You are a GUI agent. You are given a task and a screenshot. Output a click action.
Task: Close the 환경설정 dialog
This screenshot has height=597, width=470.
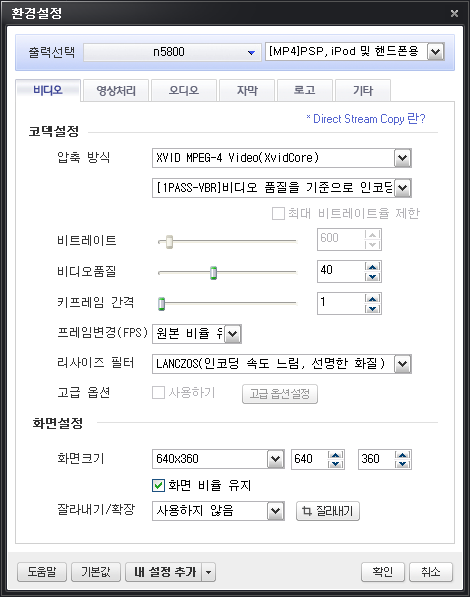454,14
